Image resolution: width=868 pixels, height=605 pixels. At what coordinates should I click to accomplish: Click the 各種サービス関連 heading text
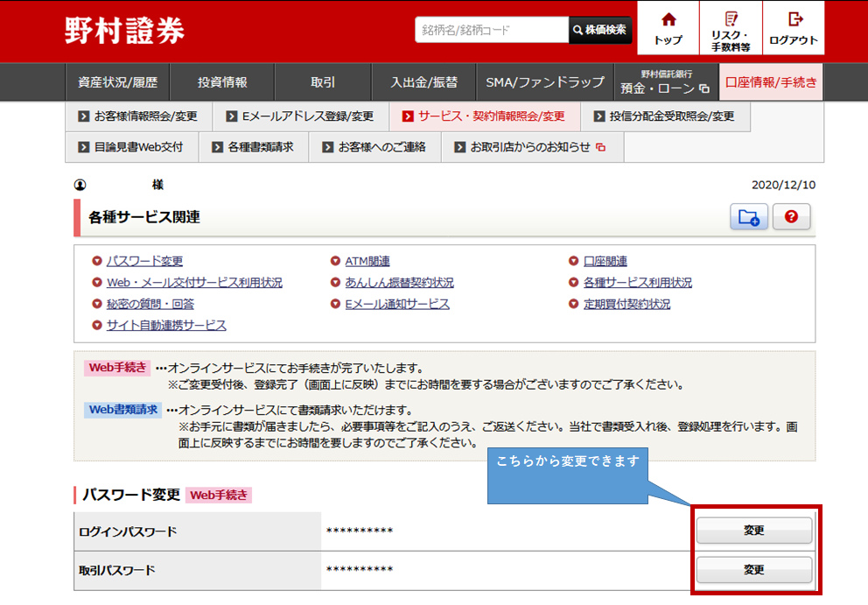[x=143, y=217]
